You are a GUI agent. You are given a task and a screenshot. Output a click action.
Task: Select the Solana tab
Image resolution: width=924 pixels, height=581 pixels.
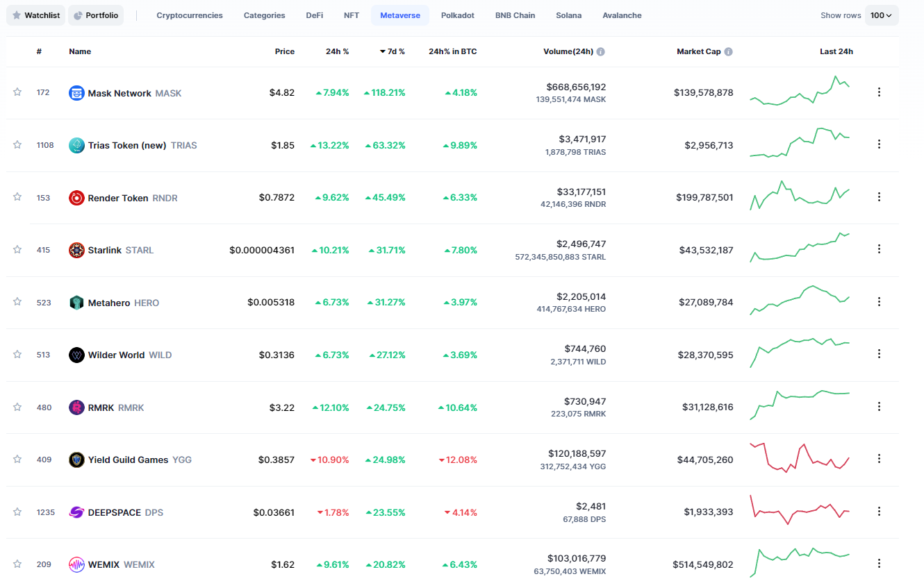coord(568,15)
